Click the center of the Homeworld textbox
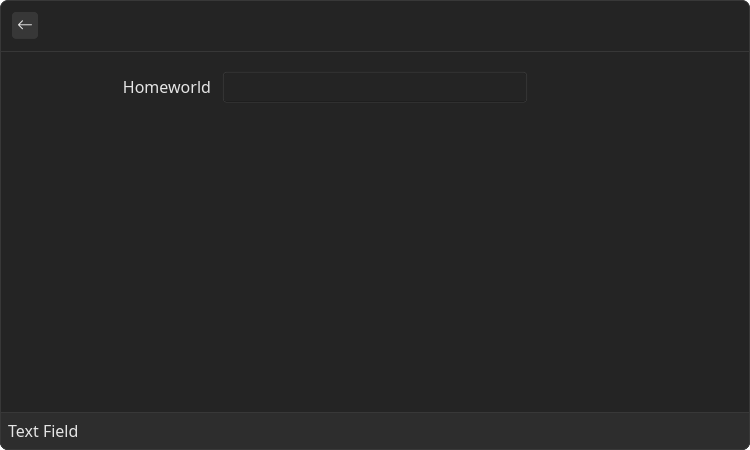 (x=375, y=87)
